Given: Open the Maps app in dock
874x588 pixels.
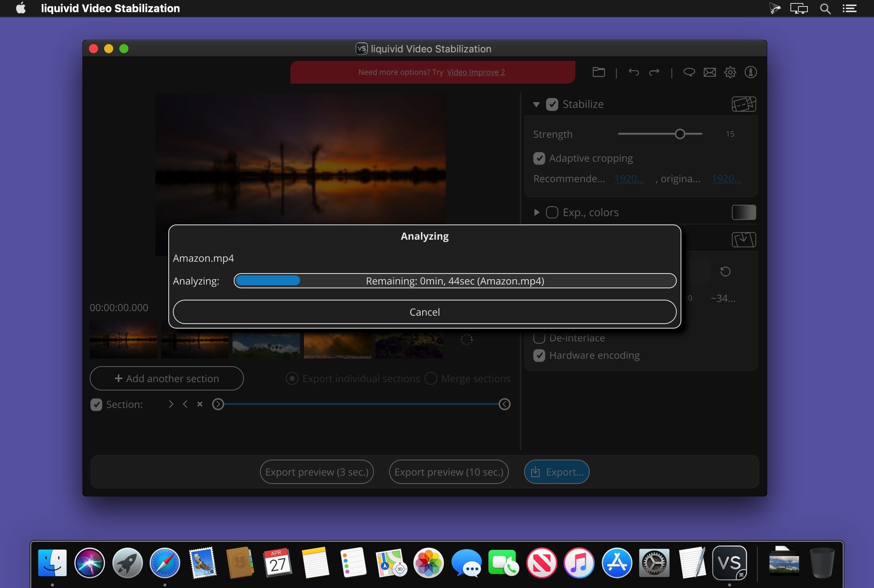Looking at the screenshot, I should click(x=391, y=563).
